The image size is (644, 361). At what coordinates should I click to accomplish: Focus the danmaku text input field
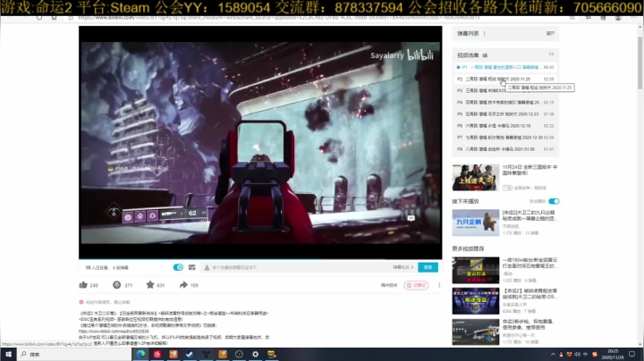click(300, 267)
